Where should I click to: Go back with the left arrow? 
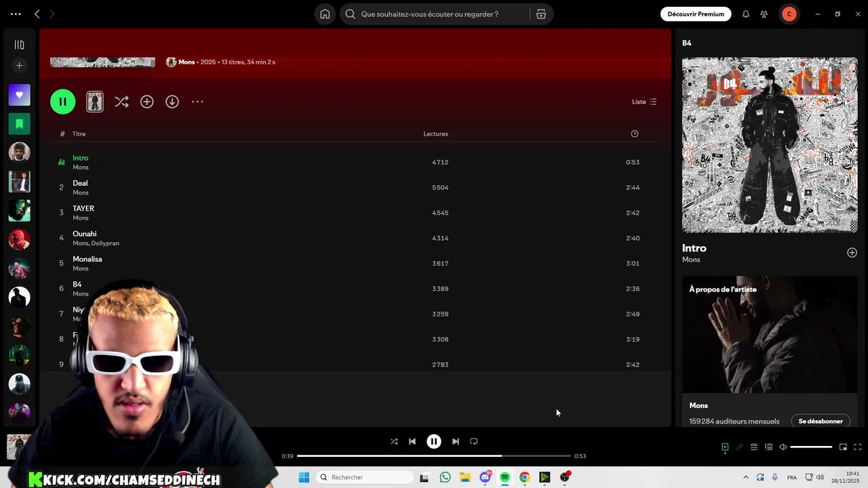pyautogui.click(x=37, y=14)
